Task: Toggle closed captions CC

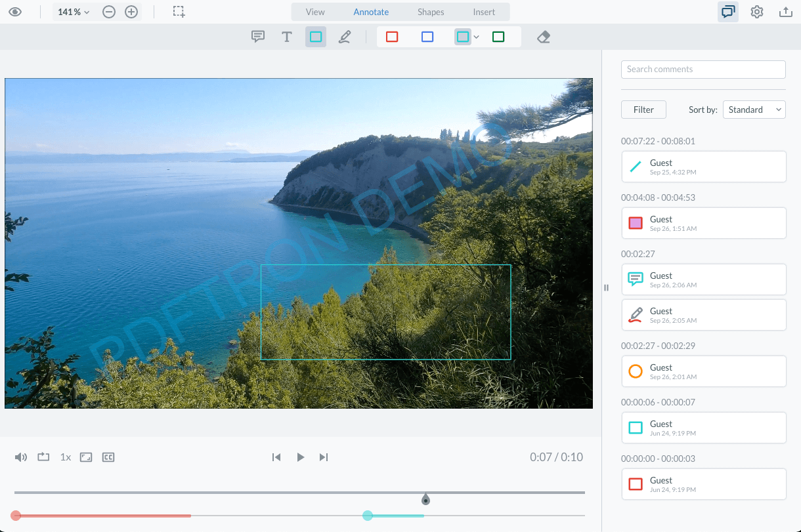Action: coord(108,457)
